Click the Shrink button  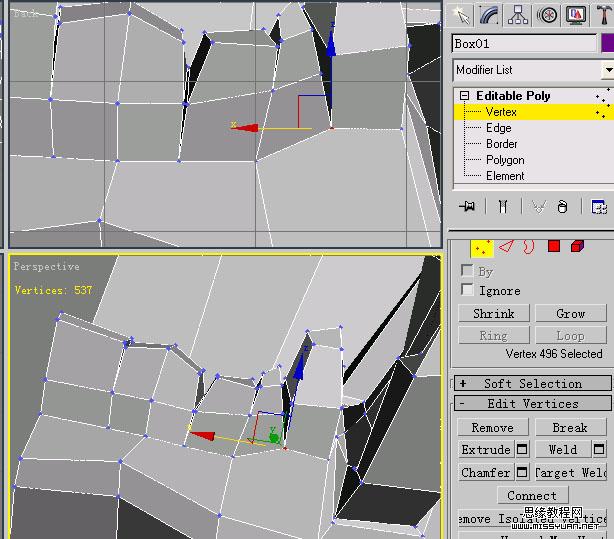pos(494,313)
